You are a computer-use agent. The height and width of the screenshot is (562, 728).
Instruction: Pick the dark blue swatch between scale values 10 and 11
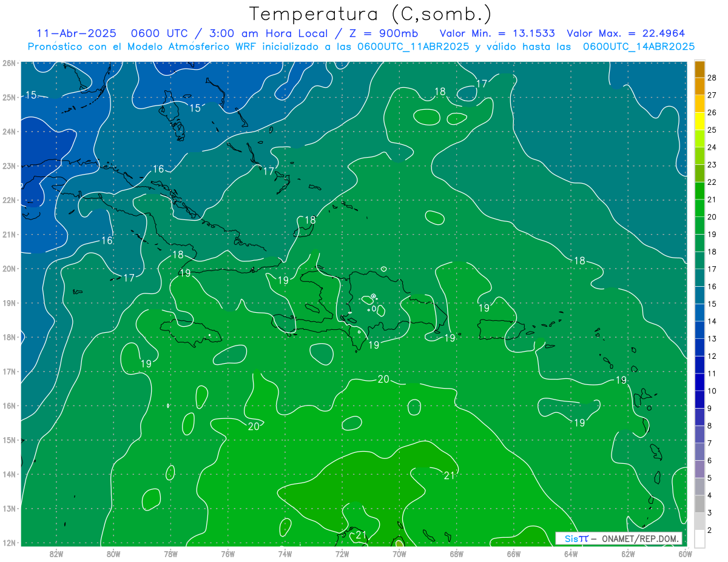pos(699,382)
